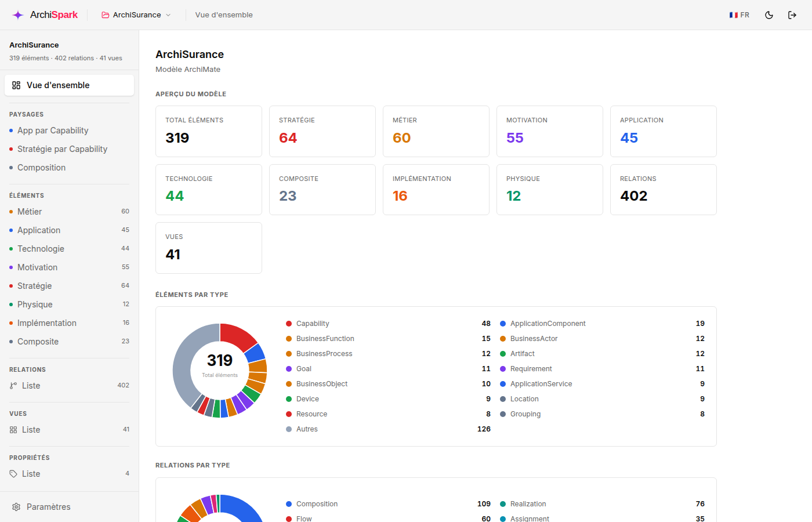812x522 pixels.
Task: Click BusinessObject legend entry
Action: [388, 384]
